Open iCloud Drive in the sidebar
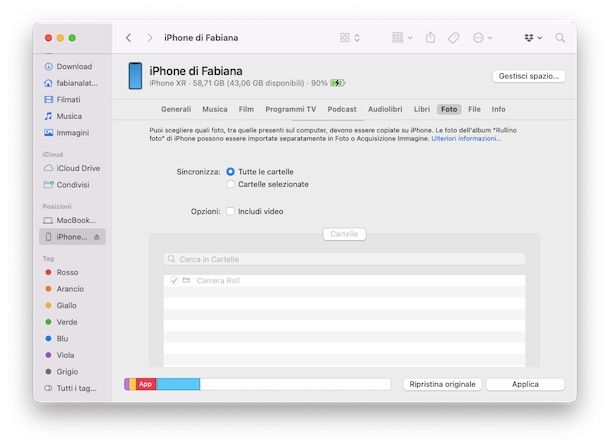610x446 pixels. 72,168
